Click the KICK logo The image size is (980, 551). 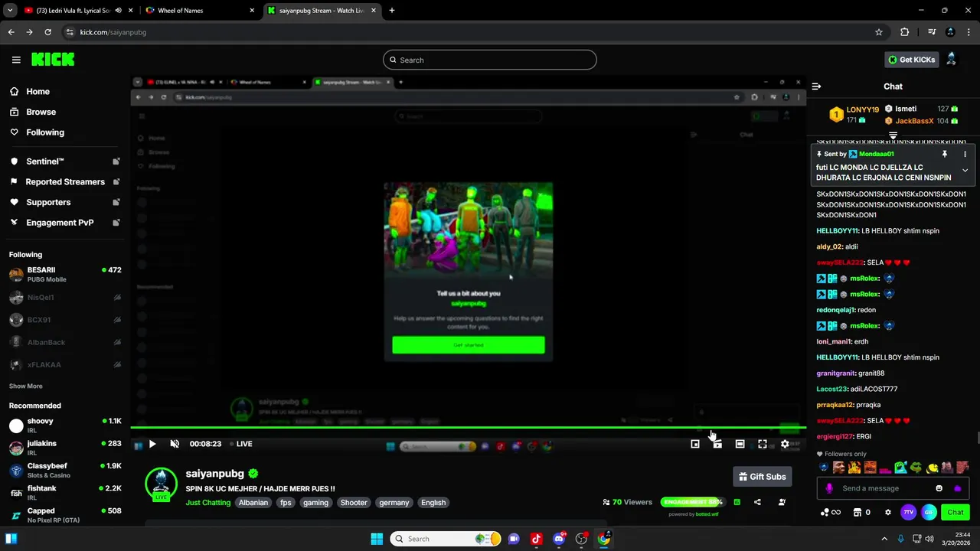coord(54,59)
